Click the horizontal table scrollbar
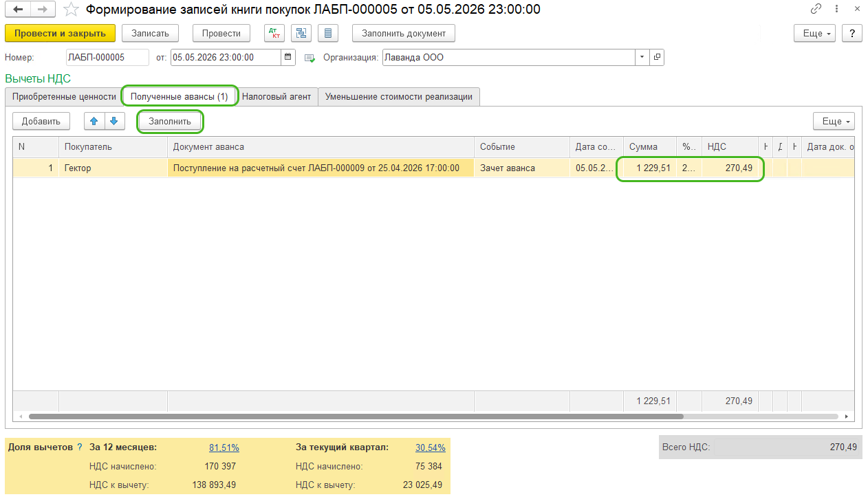 (x=356, y=417)
